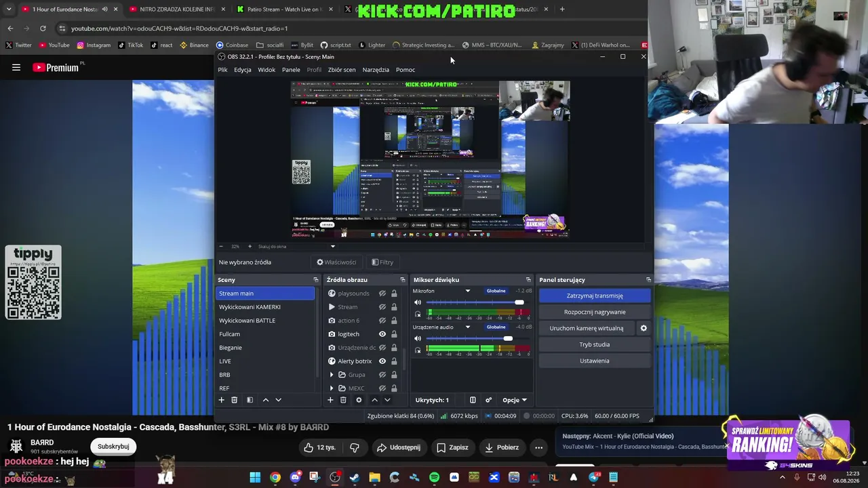Screen dimensions: 868x488
Task: Switch mixer to vertical layout icon
Action: click(x=473, y=400)
